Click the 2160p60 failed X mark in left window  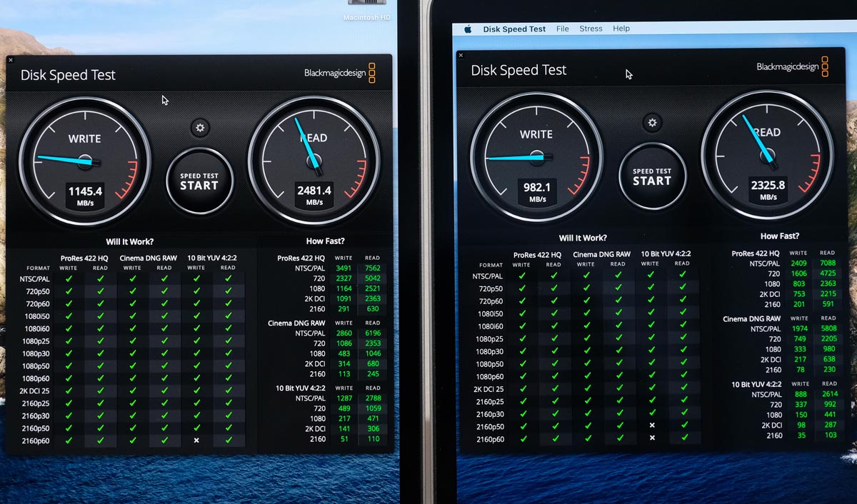(196, 440)
